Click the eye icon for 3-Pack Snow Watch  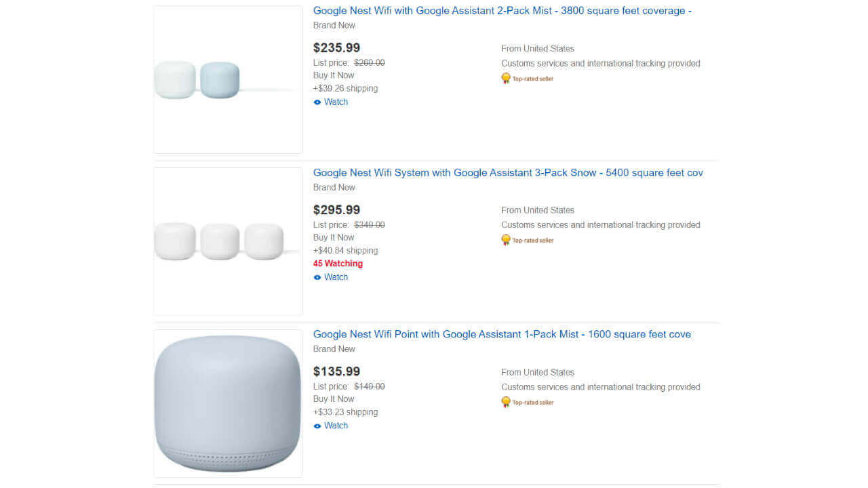[317, 277]
